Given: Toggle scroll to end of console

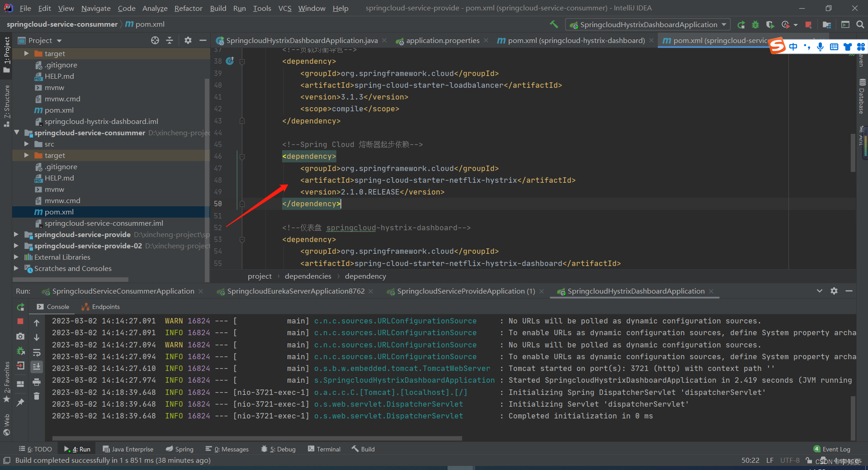Looking at the screenshot, I should (x=37, y=366).
